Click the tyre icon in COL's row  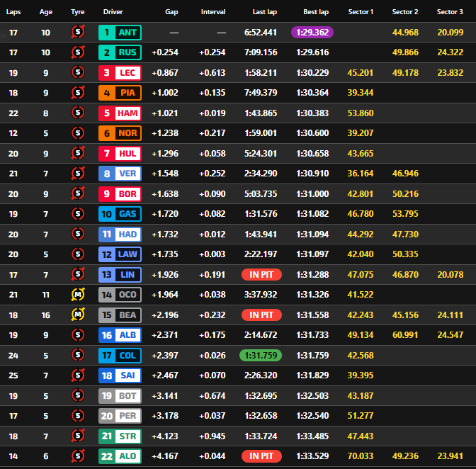(x=78, y=356)
